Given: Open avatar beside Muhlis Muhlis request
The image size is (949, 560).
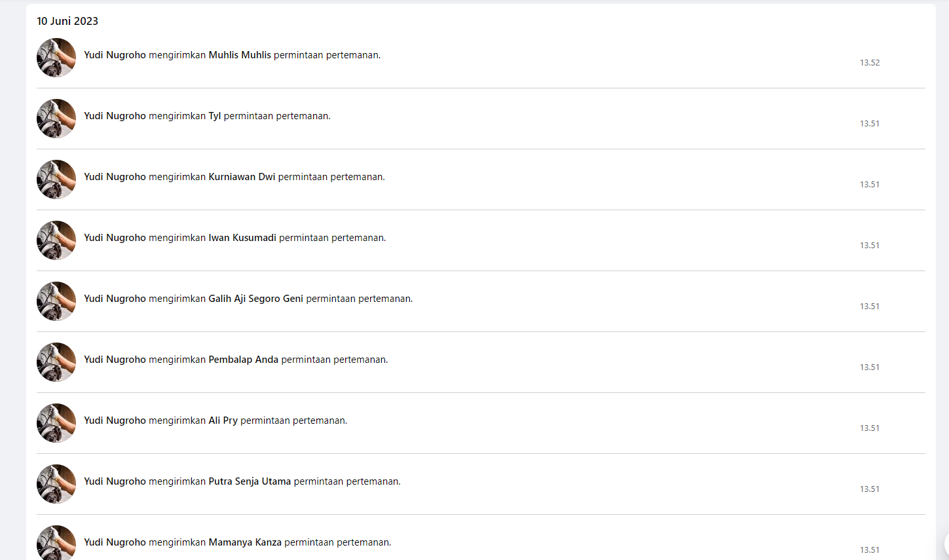Looking at the screenshot, I should (56, 58).
